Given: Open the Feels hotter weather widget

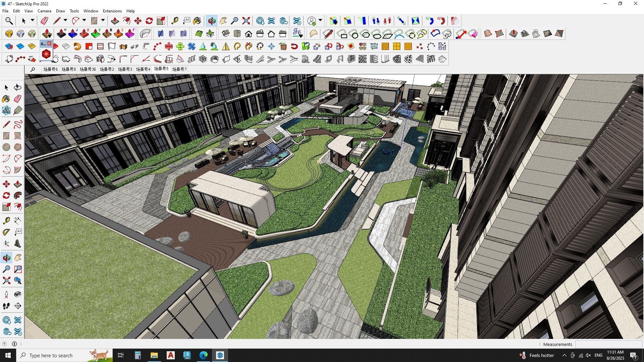Looking at the screenshot, I should pyautogui.click(x=537, y=355).
